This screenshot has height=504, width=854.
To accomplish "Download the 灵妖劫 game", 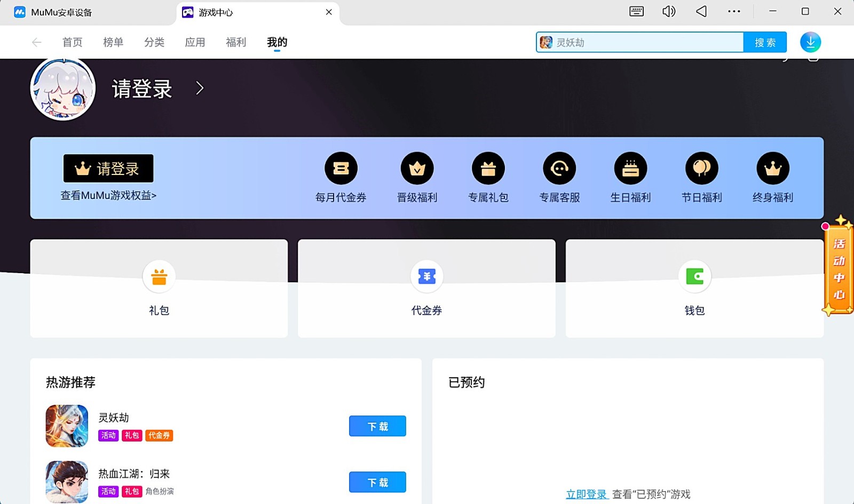I will click(x=377, y=426).
